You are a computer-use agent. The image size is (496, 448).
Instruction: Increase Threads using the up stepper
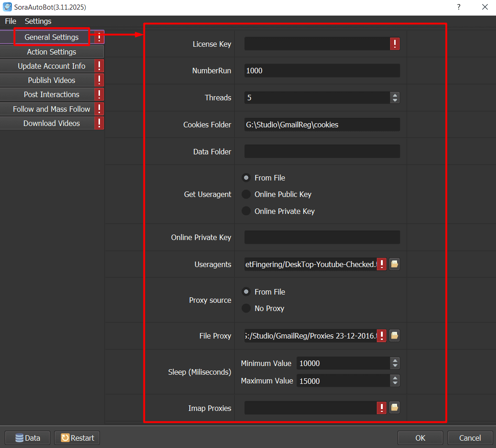(395, 95)
